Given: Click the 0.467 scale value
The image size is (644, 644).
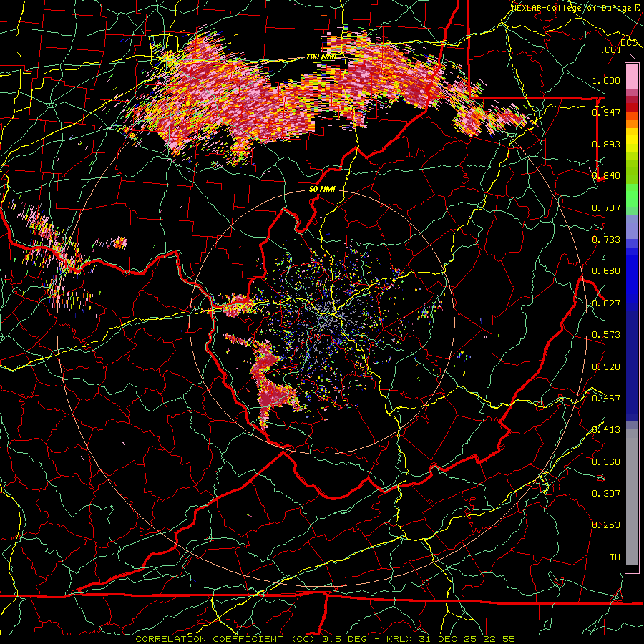Looking at the screenshot, I should 606,399.
